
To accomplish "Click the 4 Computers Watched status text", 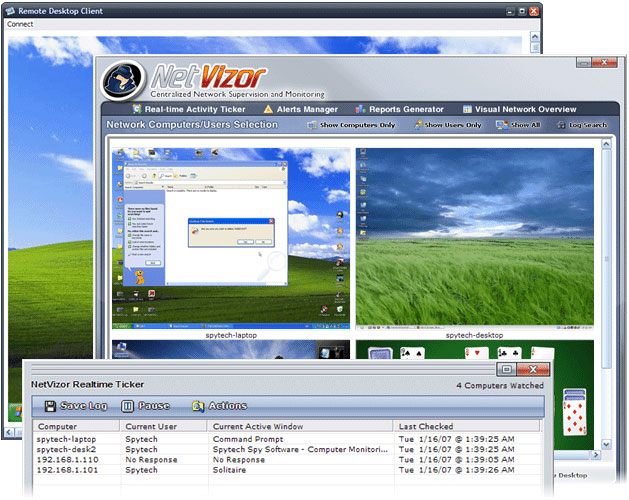I will tap(500, 386).
